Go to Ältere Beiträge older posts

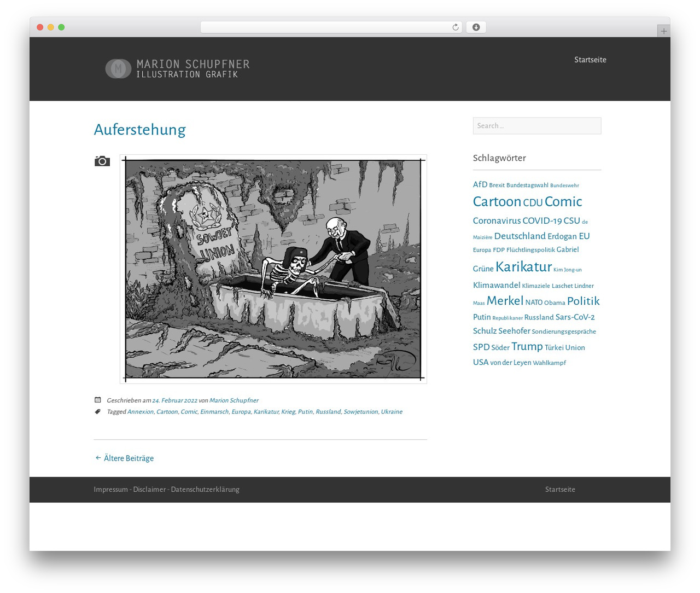[124, 458]
